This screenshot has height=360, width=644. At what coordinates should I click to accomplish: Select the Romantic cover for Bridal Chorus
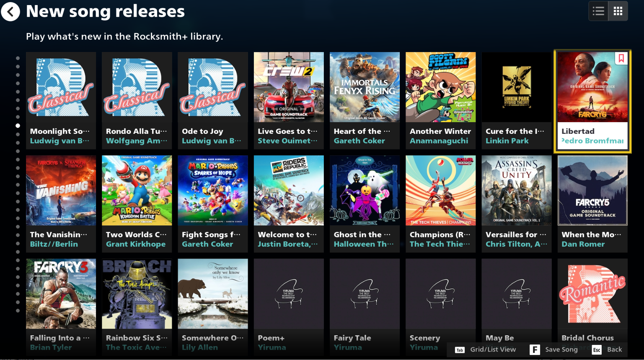point(592,294)
